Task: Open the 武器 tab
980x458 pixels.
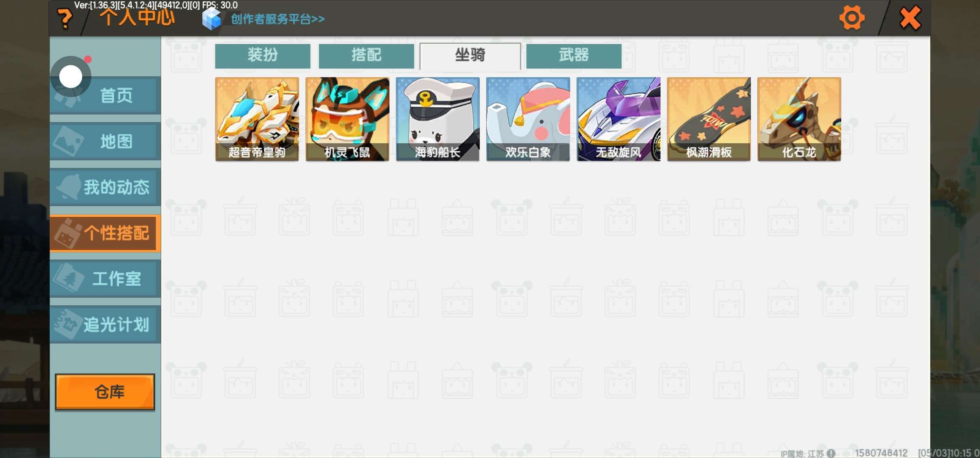Action: coord(574,56)
